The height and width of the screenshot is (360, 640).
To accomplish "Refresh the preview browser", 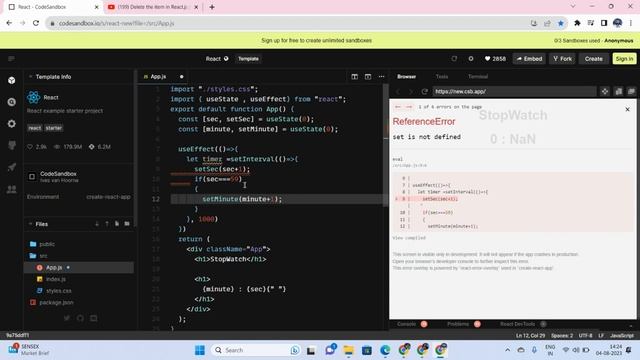I will coord(424,91).
